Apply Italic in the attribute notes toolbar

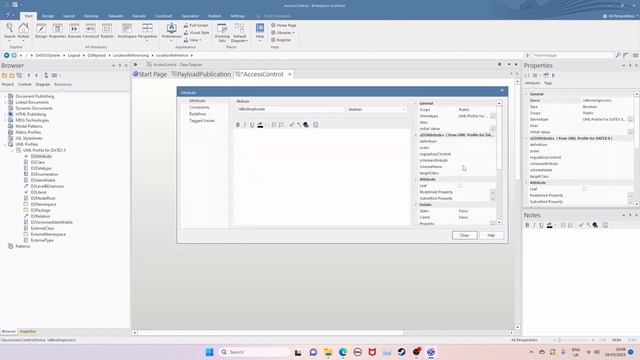[x=245, y=125]
